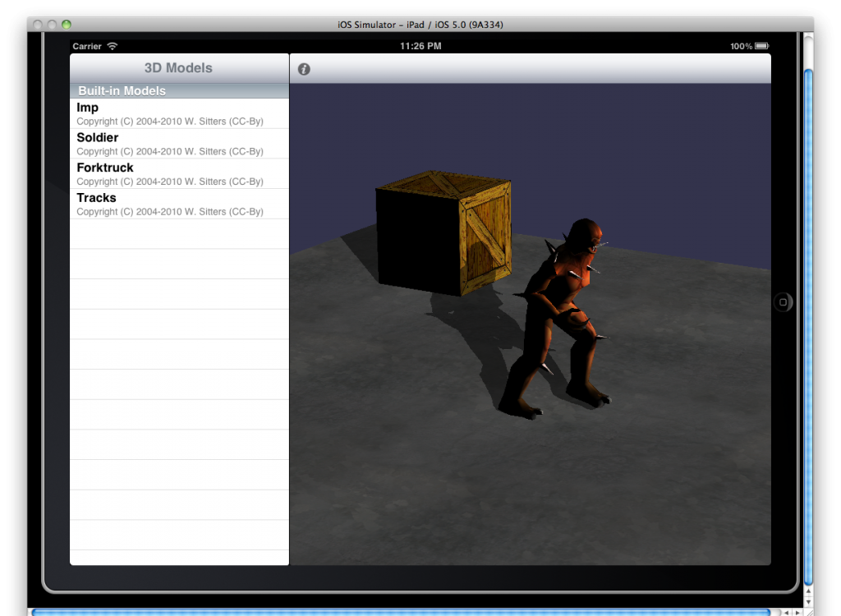Click the 11:26 PM clock in status bar
This screenshot has height=616, width=841.
[x=420, y=46]
